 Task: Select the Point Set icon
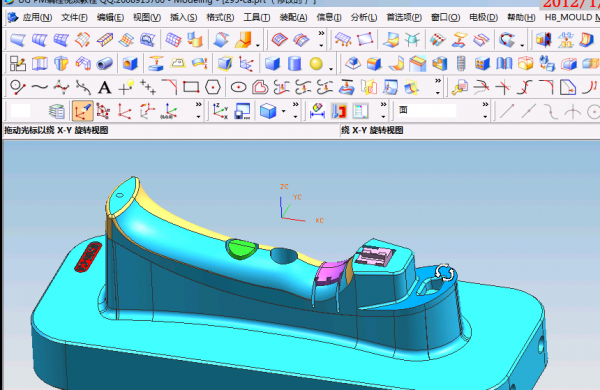click(x=148, y=87)
